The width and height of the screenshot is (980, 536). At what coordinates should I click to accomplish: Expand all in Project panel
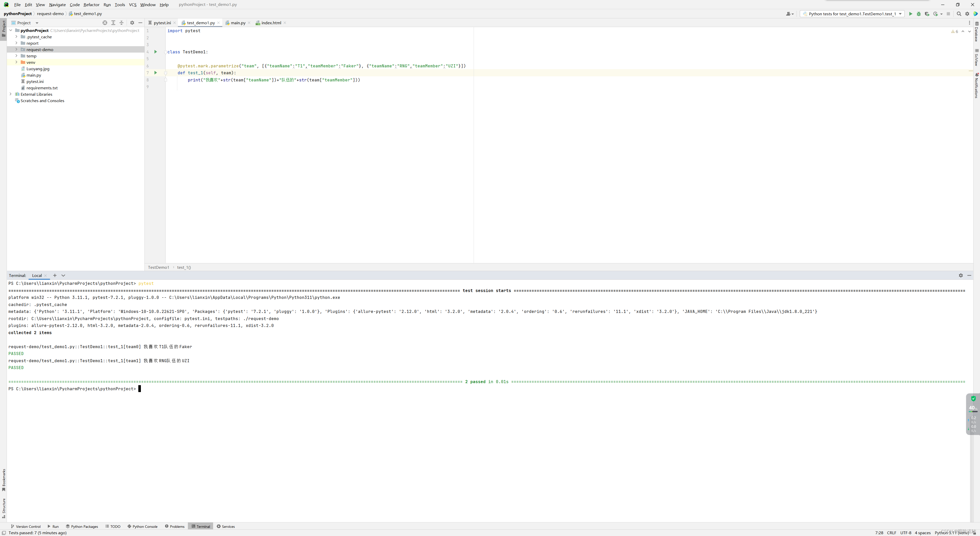[113, 23]
